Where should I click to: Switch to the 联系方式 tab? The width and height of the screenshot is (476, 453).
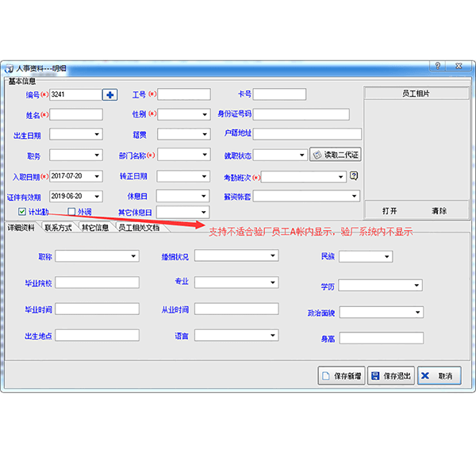pos(58,228)
